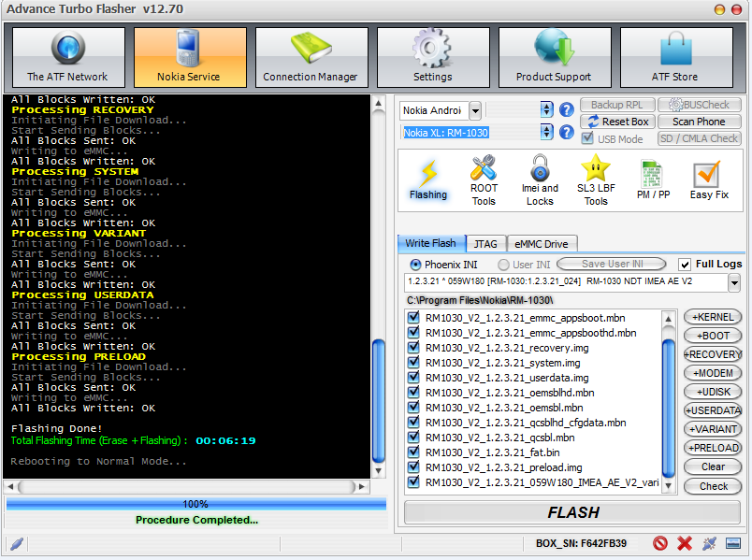Open SL3 LBF Tools
Image resolution: width=752 pixels, height=560 pixels.
pyautogui.click(x=596, y=180)
